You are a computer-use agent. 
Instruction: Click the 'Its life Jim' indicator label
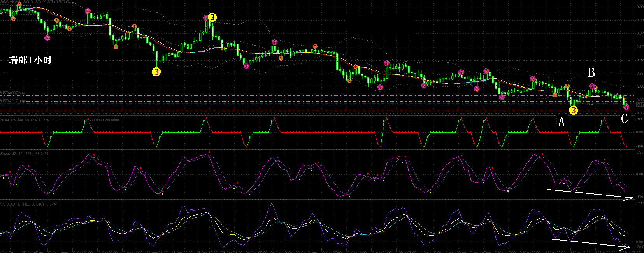59,120
